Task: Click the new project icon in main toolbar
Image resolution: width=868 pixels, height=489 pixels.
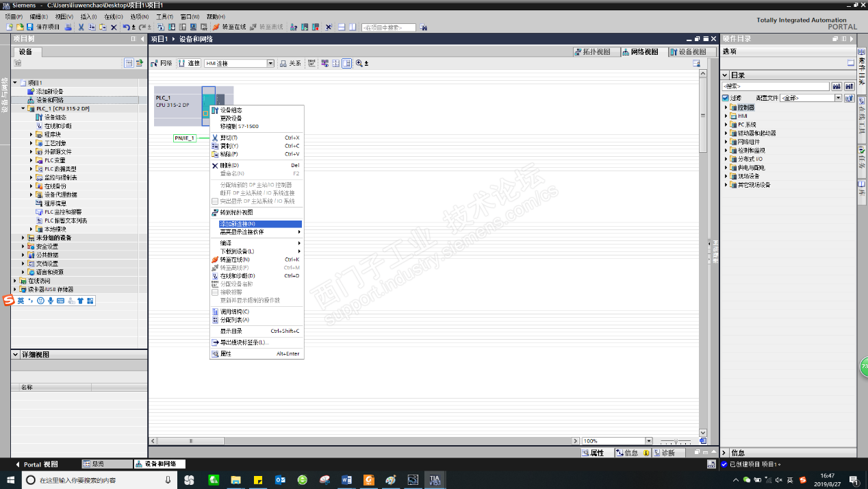Action: (x=10, y=27)
